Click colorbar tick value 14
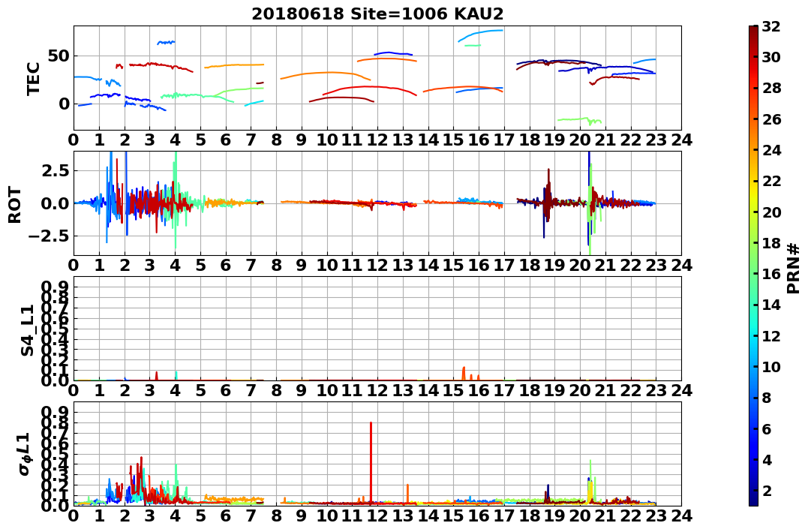 pyautogui.click(x=770, y=305)
